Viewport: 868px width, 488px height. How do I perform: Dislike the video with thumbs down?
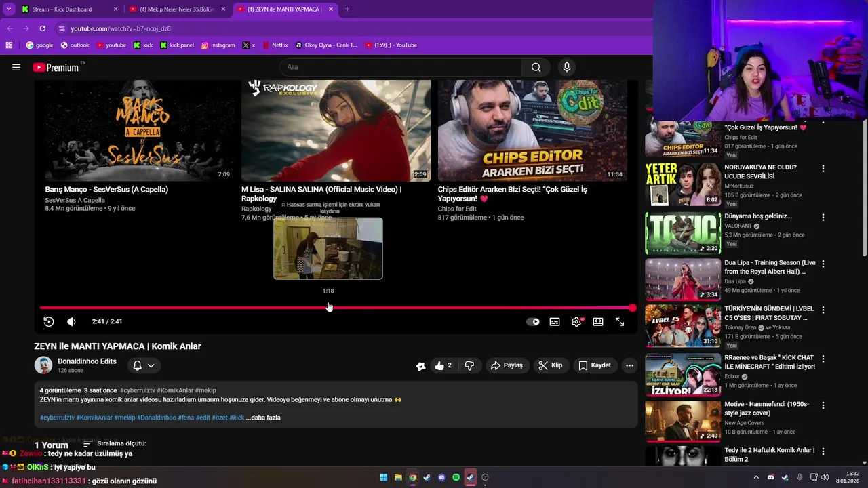coord(469,365)
